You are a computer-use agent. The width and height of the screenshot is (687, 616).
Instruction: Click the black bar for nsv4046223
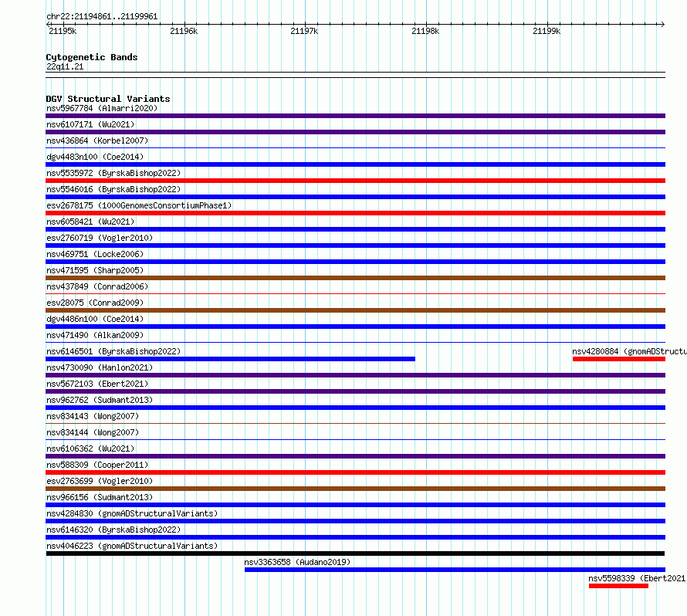[x=355, y=553]
